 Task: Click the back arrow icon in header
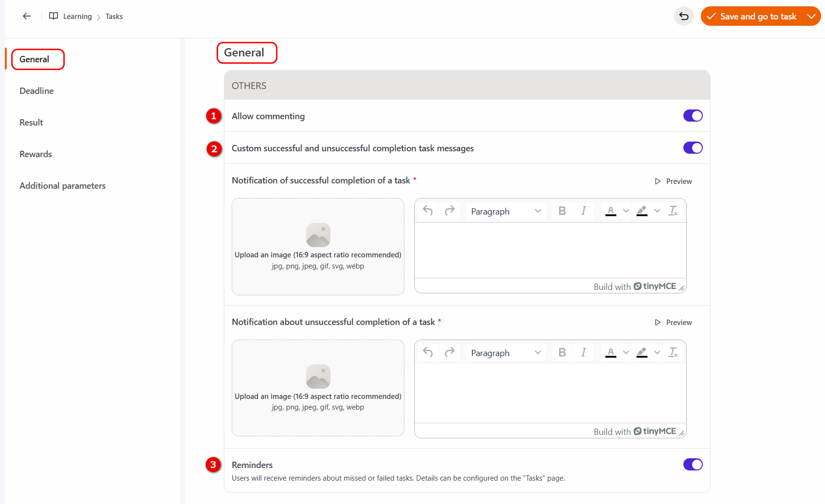point(27,16)
